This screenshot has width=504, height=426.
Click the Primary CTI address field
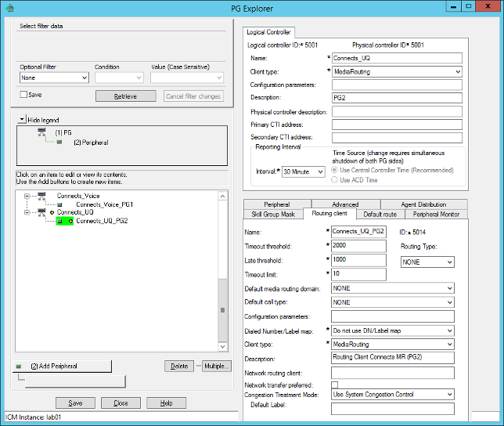[397, 125]
